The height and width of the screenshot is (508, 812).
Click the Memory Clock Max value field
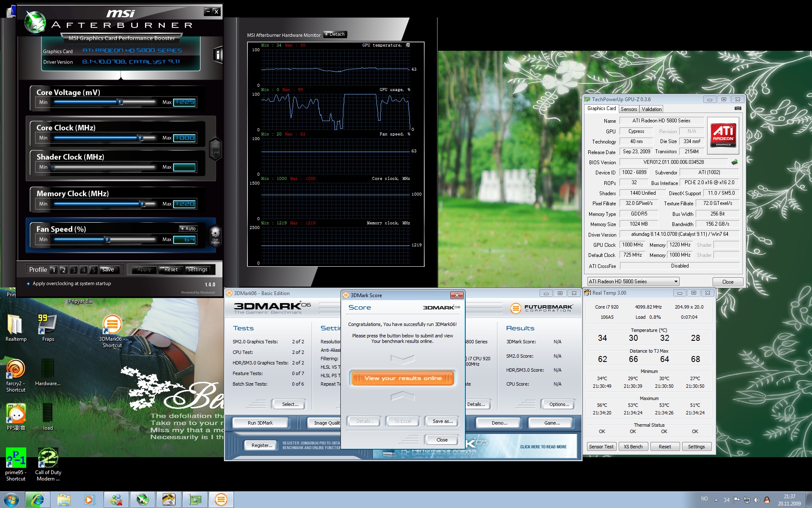click(184, 204)
